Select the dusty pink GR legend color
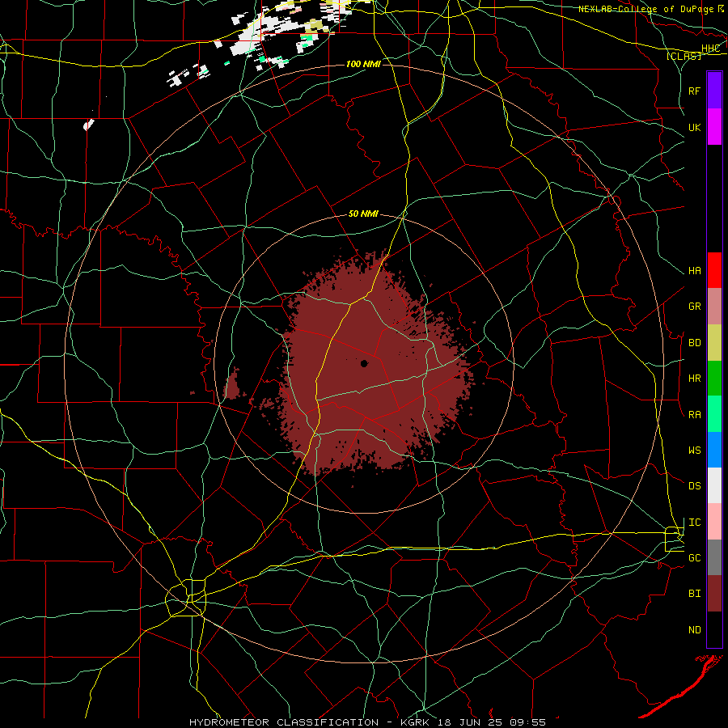Screen dimensions: 728x728 [x=714, y=307]
